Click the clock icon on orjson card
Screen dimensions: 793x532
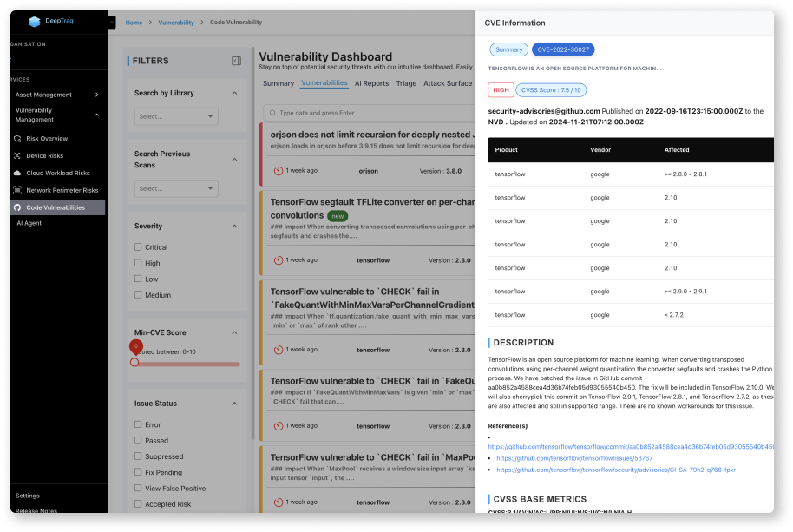[x=279, y=171]
